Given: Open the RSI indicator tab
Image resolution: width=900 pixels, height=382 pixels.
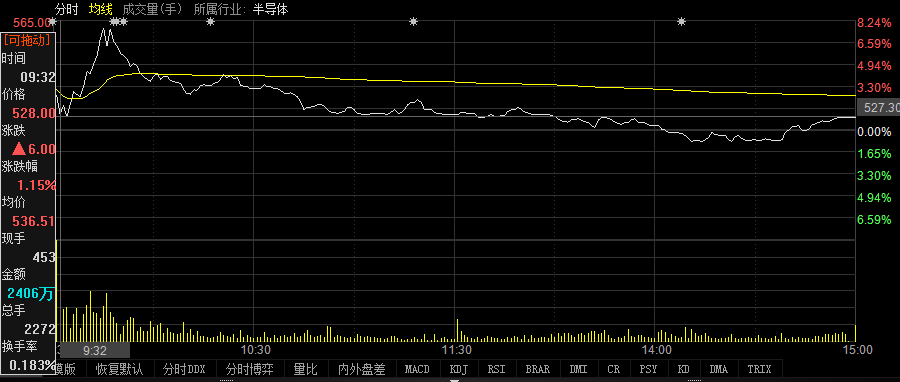Looking at the screenshot, I should (496, 369).
